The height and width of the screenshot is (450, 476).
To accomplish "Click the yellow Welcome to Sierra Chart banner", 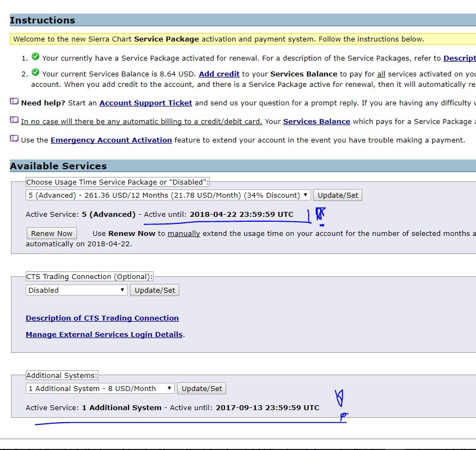I will pyautogui.click(x=243, y=39).
